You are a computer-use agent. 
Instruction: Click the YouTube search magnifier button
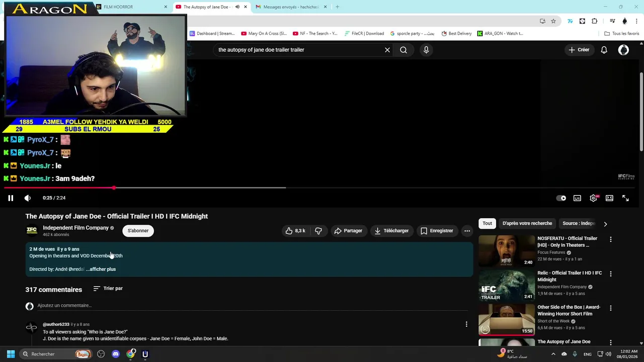click(404, 50)
